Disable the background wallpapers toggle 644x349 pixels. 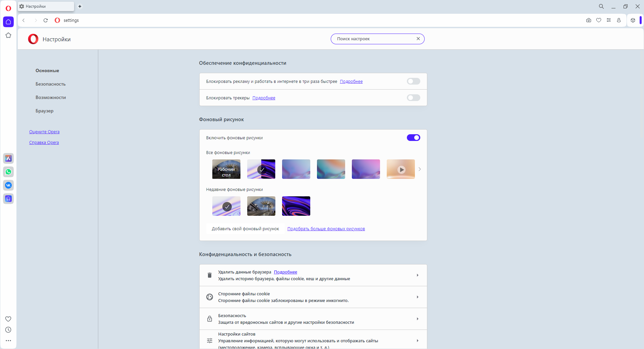[x=413, y=138]
